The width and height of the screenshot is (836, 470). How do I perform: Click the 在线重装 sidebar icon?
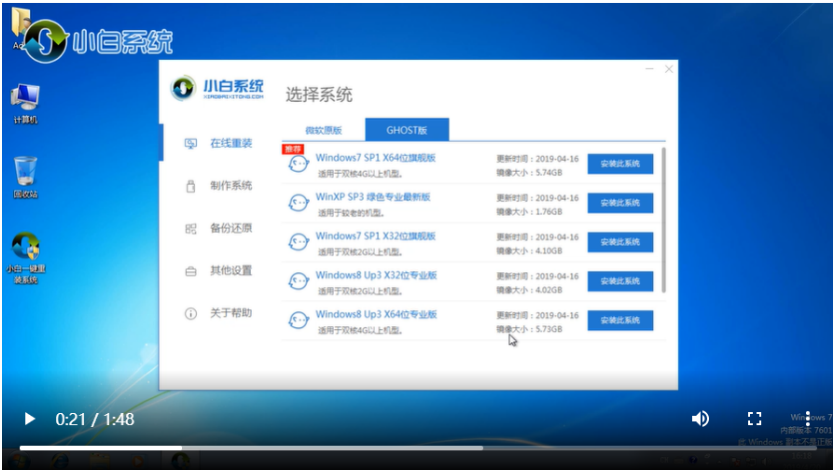190,144
